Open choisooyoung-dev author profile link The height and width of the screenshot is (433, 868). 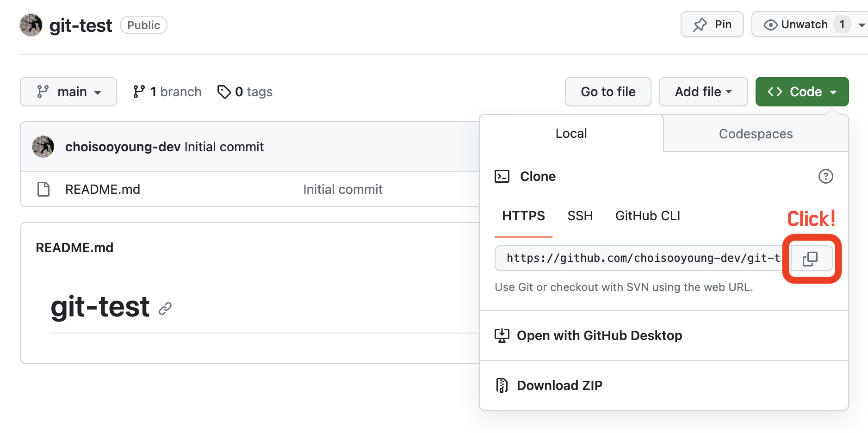click(123, 147)
